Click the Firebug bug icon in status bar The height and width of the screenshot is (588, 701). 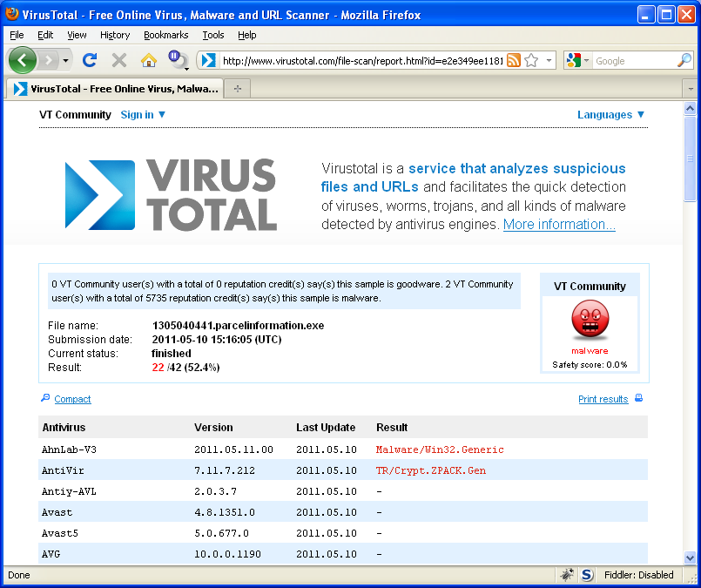click(567, 575)
